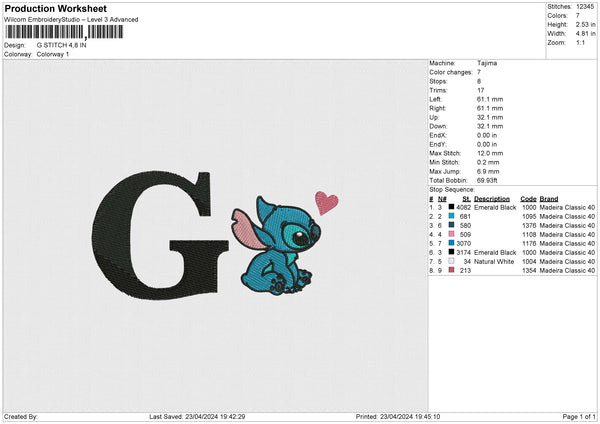Click the EndY label
Screen dimensions: 600x424
coord(438,144)
